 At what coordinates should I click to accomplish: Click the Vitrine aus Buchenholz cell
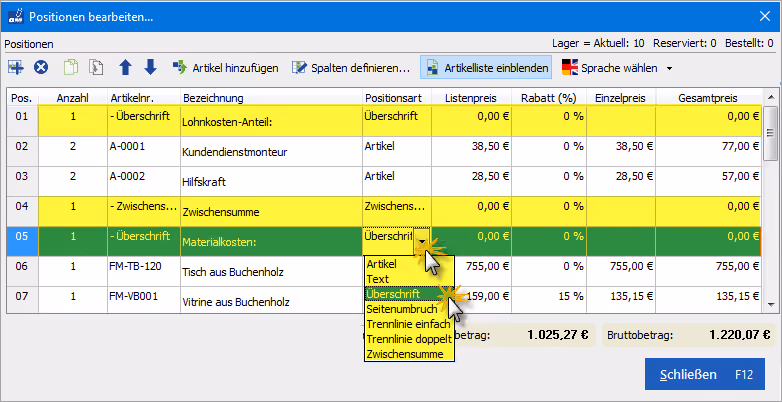[x=271, y=300]
